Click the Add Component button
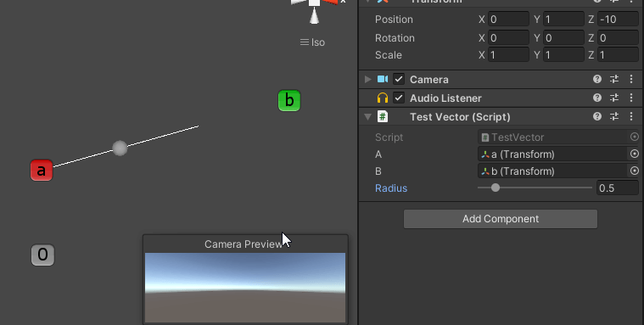The width and height of the screenshot is (644, 325). [501, 219]
